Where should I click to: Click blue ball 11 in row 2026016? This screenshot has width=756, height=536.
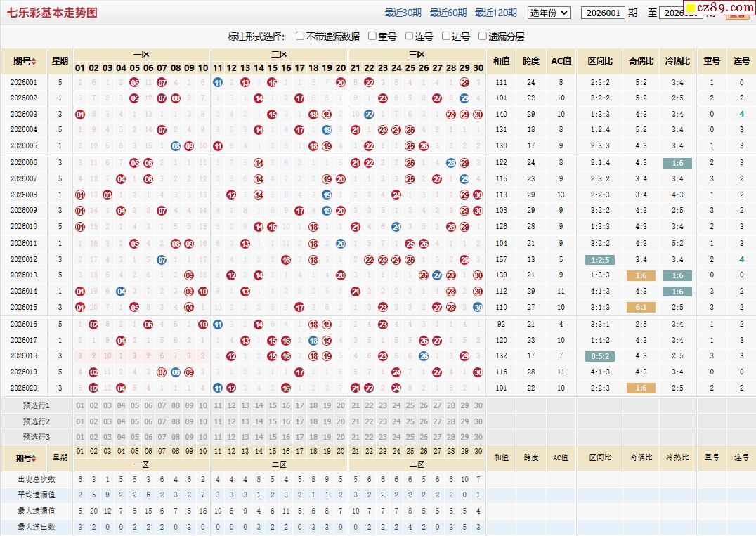218,325
